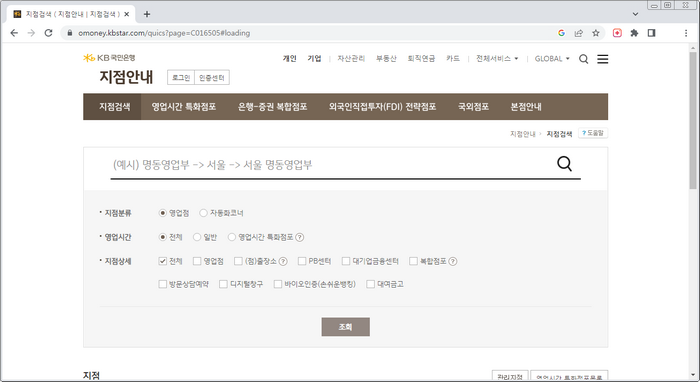The width and height of the screenshot is (700, 382).
Task: Open Chrome three-dot menu
Action: tap(686, 33)
